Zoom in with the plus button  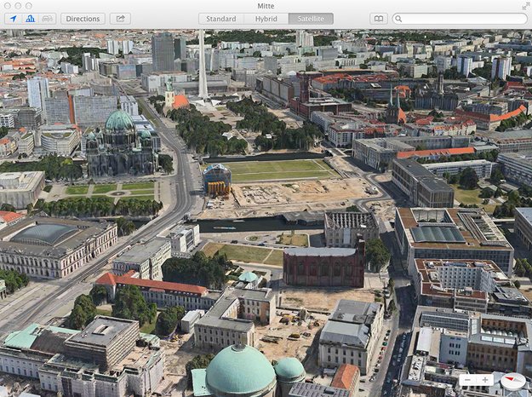[x=485, y=380]
